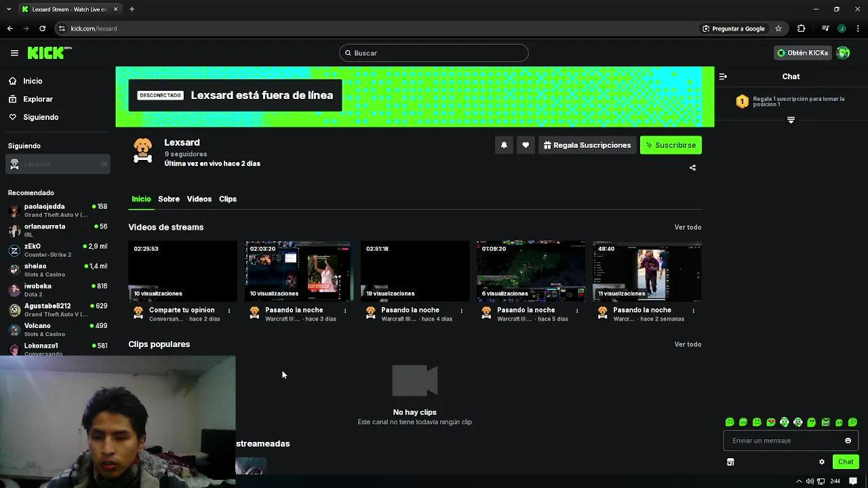The height and width of the screenshot is (488, 868).
Task: Open the user profile avatar menu
Action: [x=843, y=53]
